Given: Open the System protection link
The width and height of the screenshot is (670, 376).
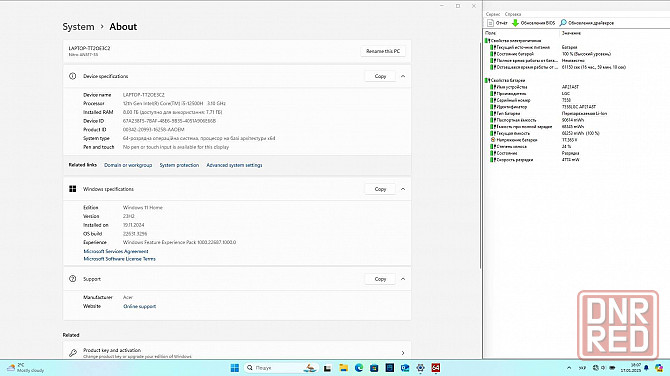Looking at the screenshot, I should 179,165.
